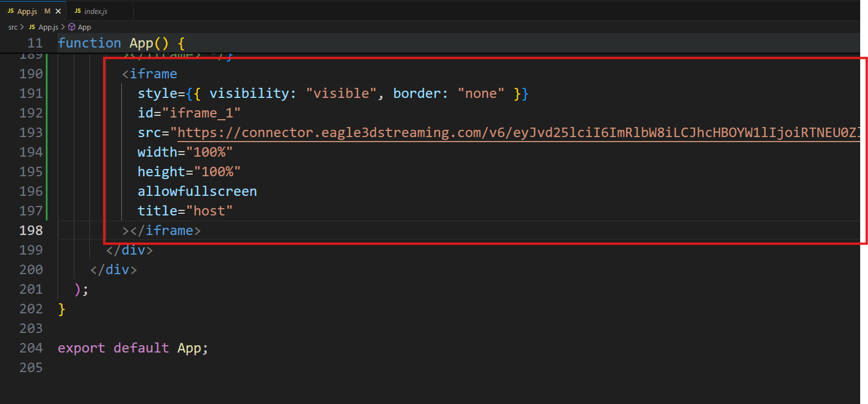Screen dimensions: 868x404
Task: Place cursor on the allowfullscreen attribute
Action: 197,191
